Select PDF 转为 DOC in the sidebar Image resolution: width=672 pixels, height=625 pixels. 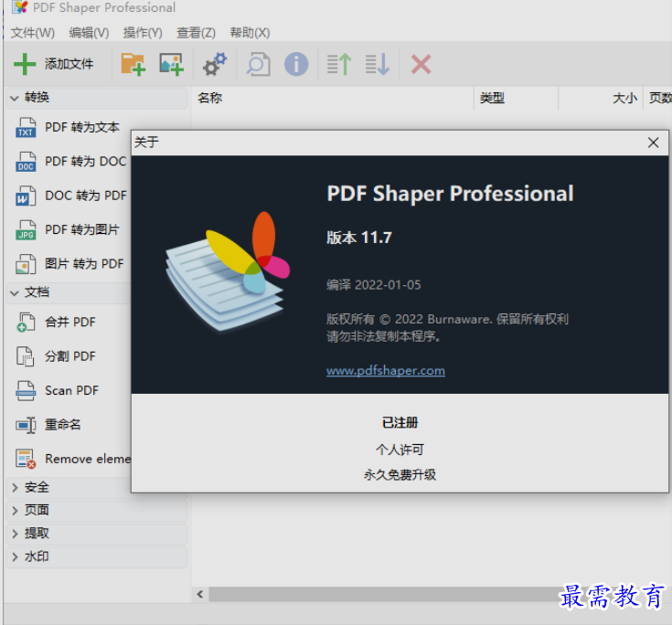click(86, 162)
